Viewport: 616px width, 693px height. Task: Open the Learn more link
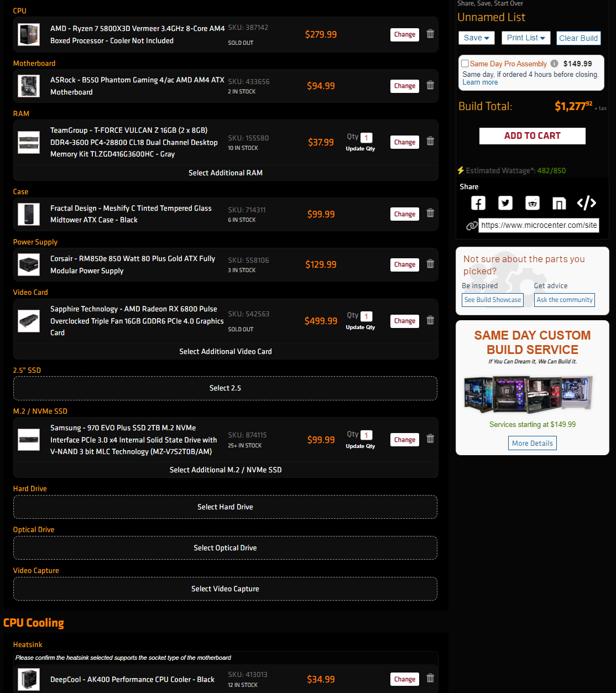tap(480, 82)
